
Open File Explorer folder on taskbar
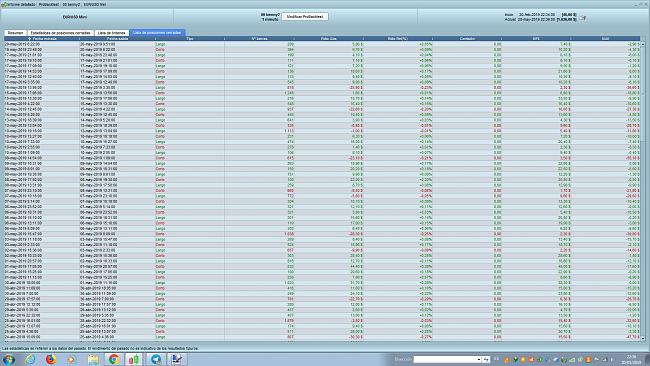(x=93, y=359)
